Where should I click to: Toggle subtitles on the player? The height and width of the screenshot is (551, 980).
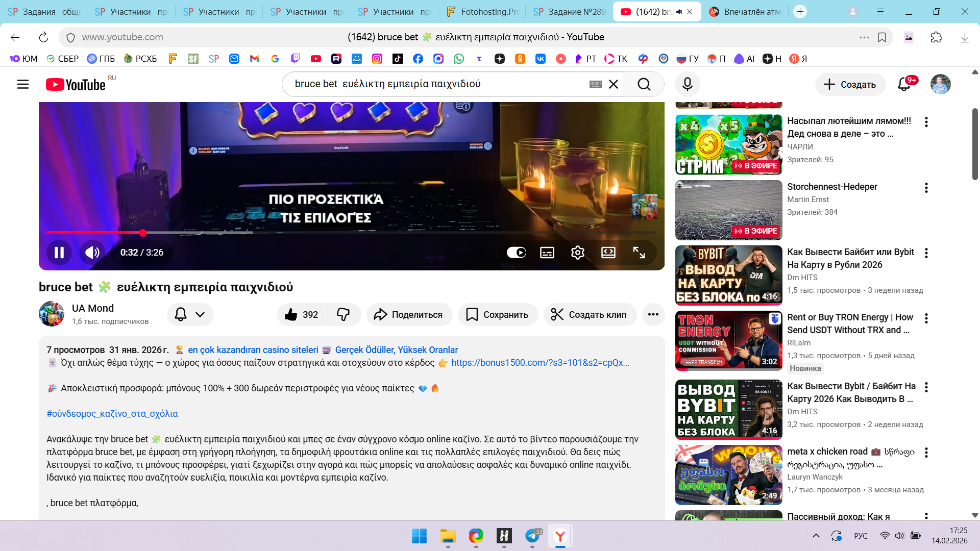[x=547, y=253]
